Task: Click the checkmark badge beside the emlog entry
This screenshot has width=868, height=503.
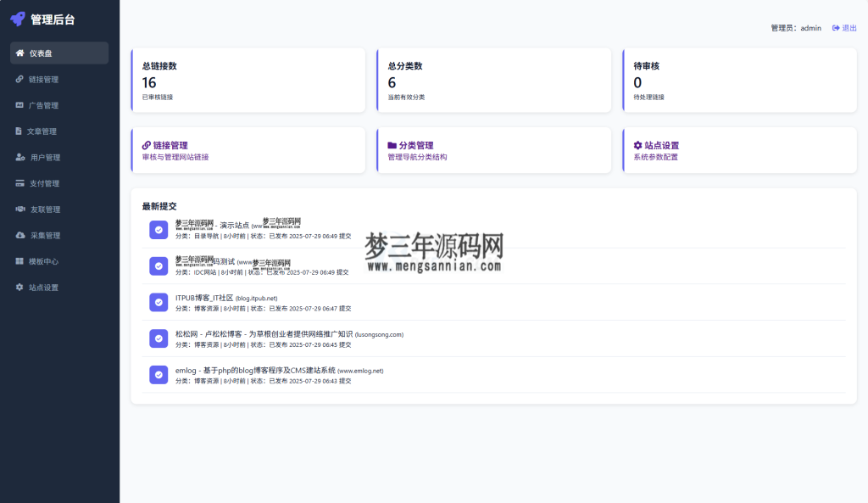Action: click(158, 374)
